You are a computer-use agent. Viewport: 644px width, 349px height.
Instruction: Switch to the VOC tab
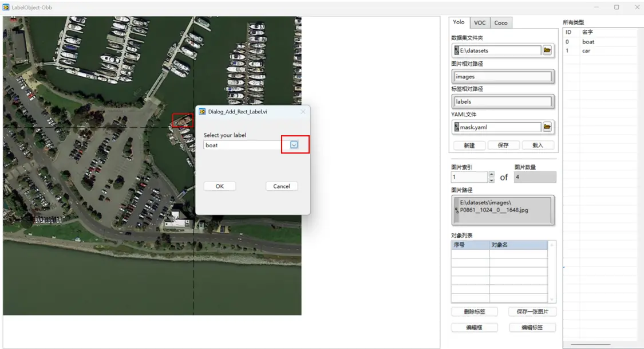click(480, 23)
